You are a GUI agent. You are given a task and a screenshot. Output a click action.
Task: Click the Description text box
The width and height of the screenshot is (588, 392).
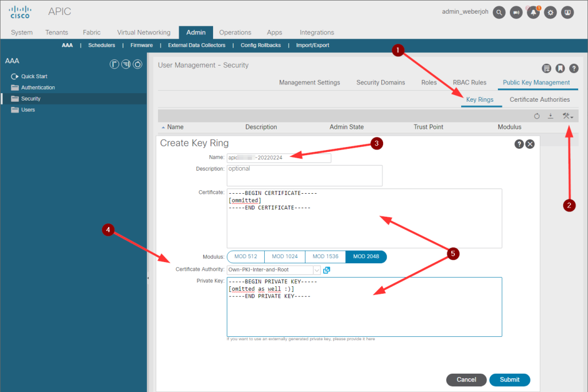304,176
